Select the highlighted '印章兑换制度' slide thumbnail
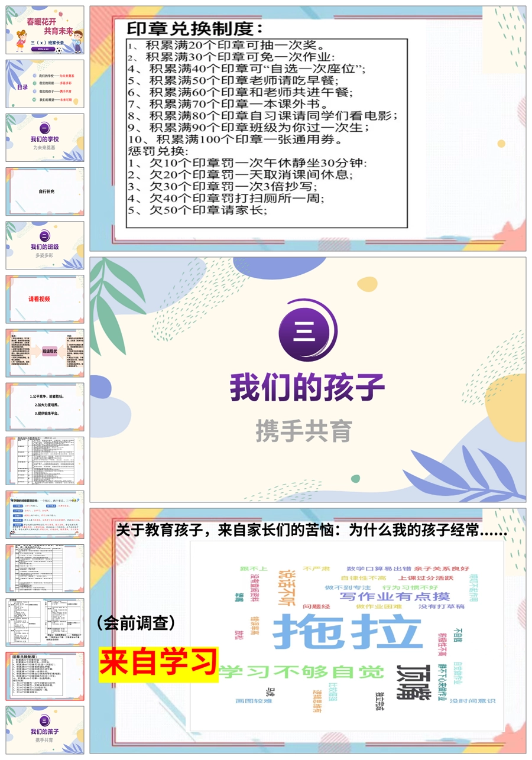This screenshot has width=532, height=760. [45, 675]
